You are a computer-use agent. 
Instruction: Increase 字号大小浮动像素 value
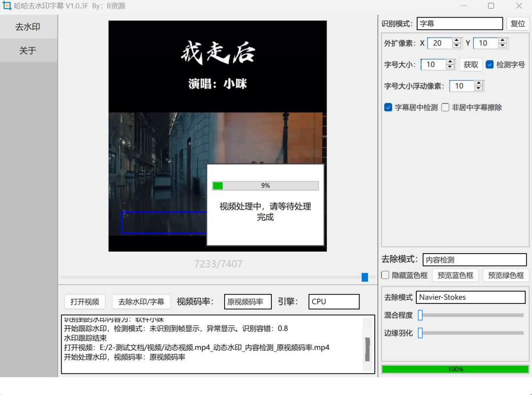478,83
